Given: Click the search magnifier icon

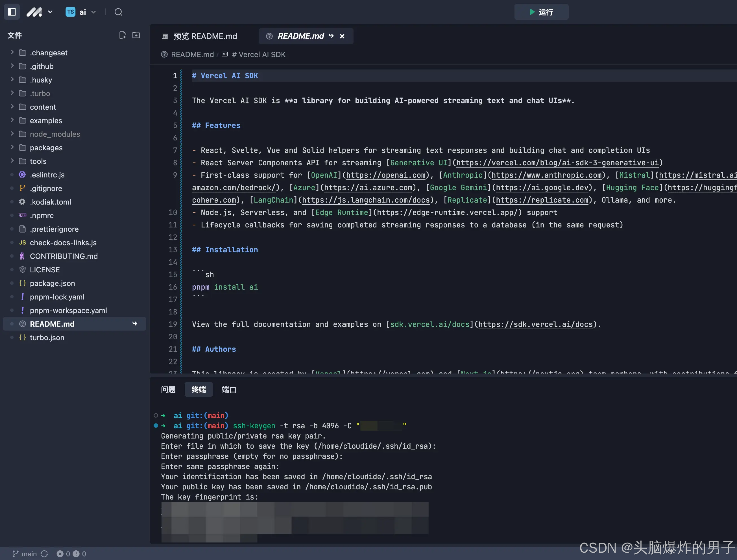Looking at the screenshot, I should click(x=118, y=12).
